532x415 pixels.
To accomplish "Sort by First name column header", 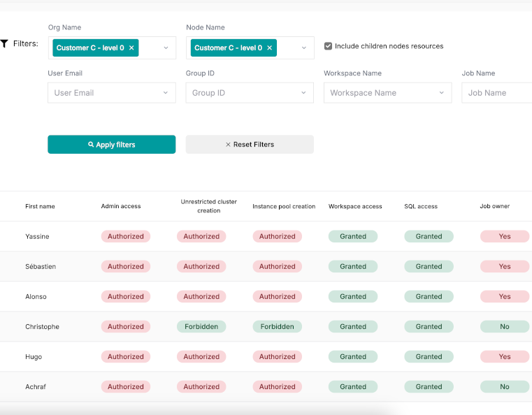I will pos(40,206).
